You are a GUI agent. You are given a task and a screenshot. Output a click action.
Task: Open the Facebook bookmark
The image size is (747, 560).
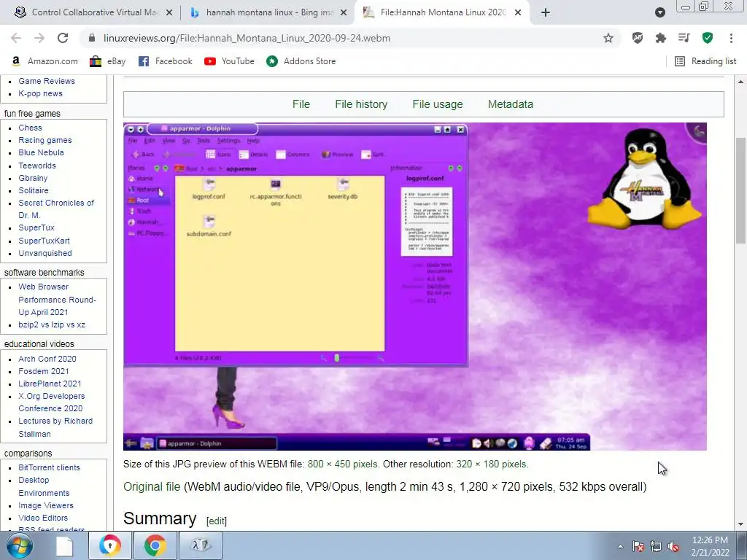pos(166,61)
